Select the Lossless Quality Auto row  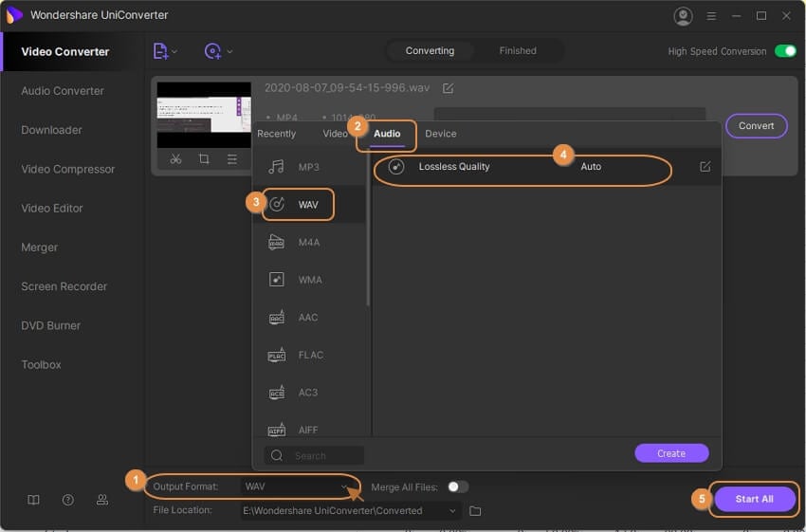coord(548,167)
